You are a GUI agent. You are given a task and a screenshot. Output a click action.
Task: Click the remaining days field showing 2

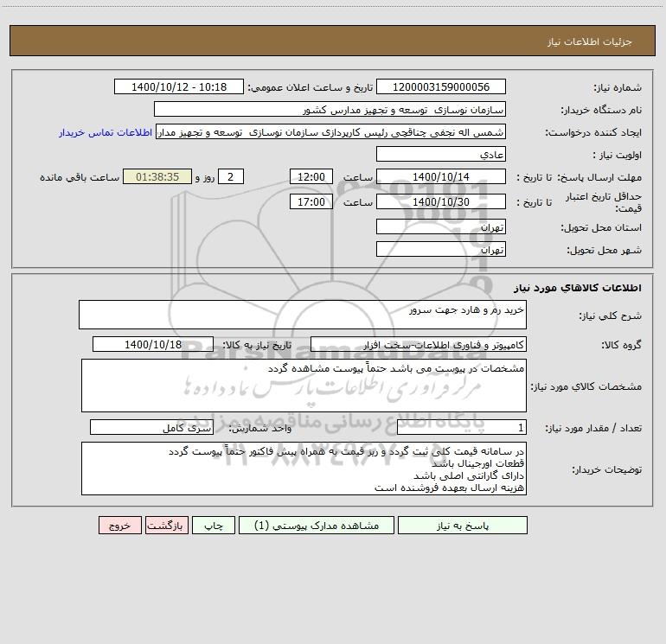point(231,176)
